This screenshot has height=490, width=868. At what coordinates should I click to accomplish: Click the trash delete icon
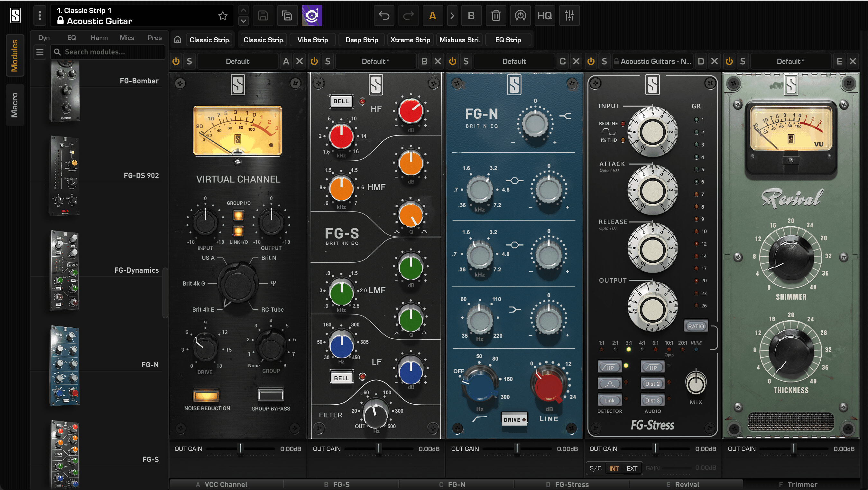[496, 15]
